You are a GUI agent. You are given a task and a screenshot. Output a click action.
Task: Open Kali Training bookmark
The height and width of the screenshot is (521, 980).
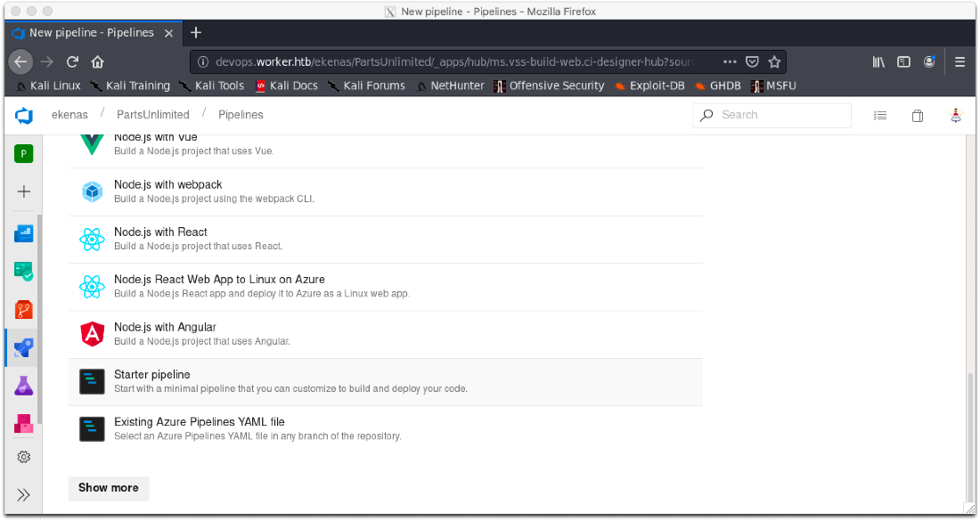pos(130,85)
